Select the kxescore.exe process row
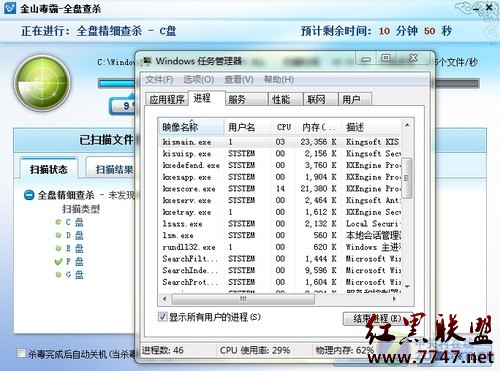The width and height of the screenshot is (500, 371). tap(279, 189)
